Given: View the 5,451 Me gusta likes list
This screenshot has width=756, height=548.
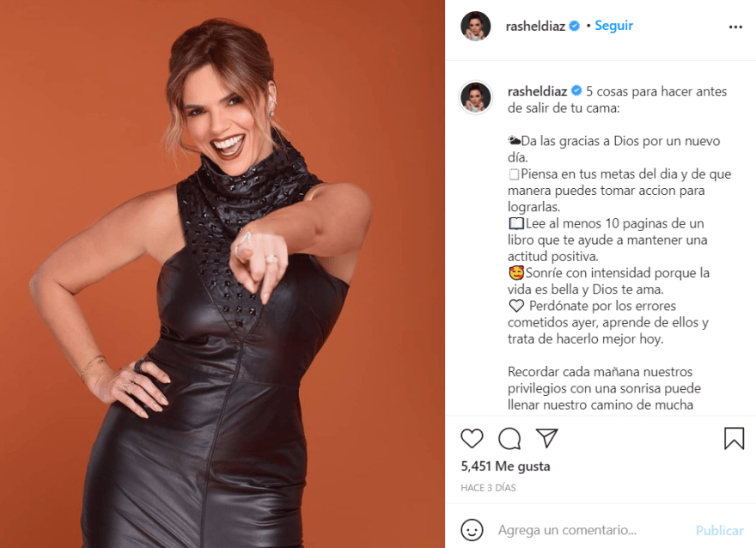Looking at the screenshot, I should (505, 466).
